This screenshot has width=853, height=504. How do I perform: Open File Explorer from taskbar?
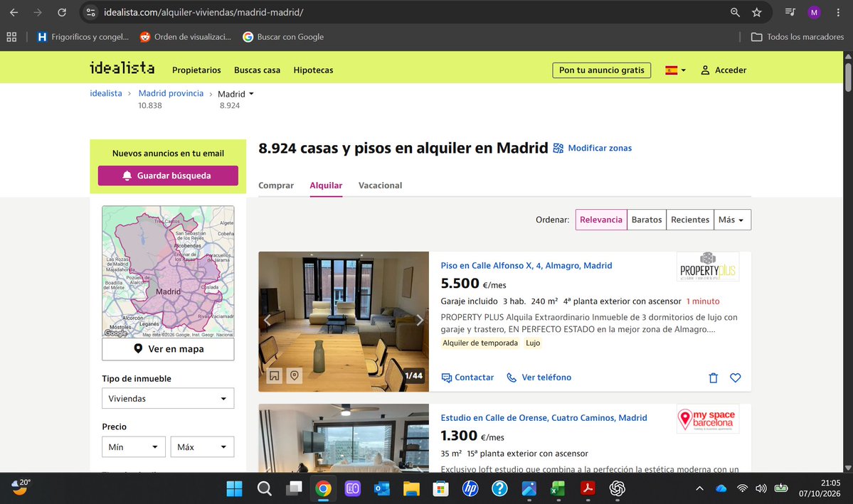pyautogui.click(x=411, y=489)
